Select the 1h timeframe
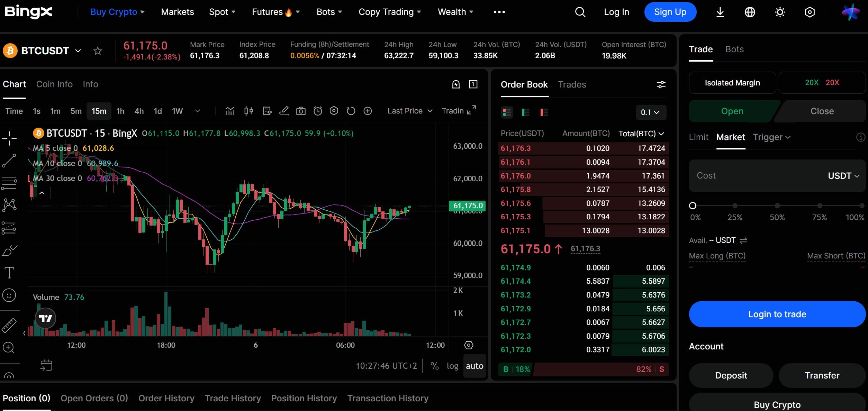The image size is (868, 411). tap(120, 111)
